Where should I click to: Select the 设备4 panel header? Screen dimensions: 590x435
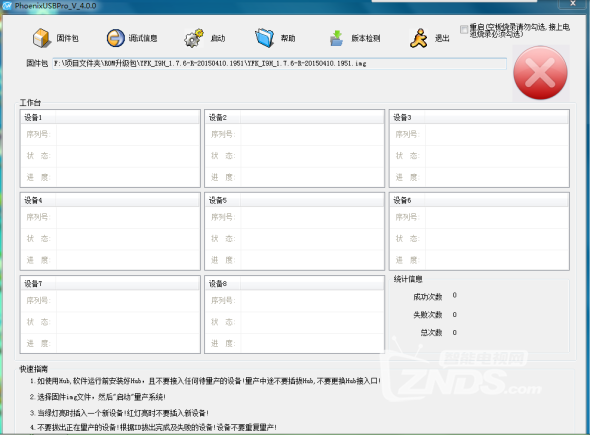pyautogui.click(x=110, y=200)
